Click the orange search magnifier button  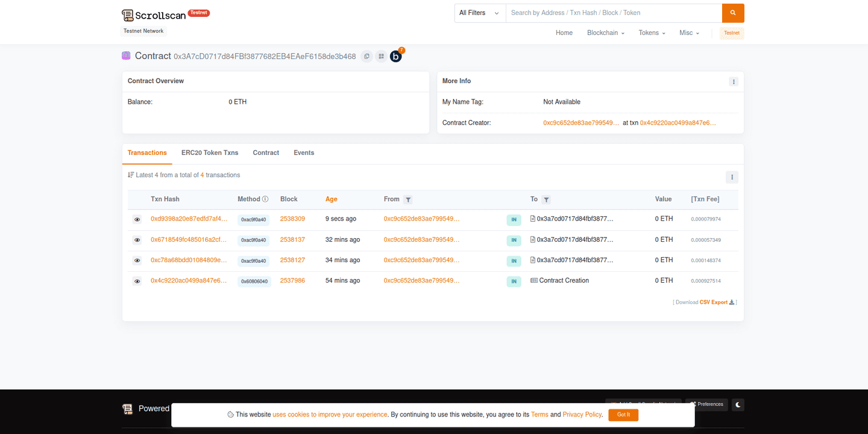733,13
